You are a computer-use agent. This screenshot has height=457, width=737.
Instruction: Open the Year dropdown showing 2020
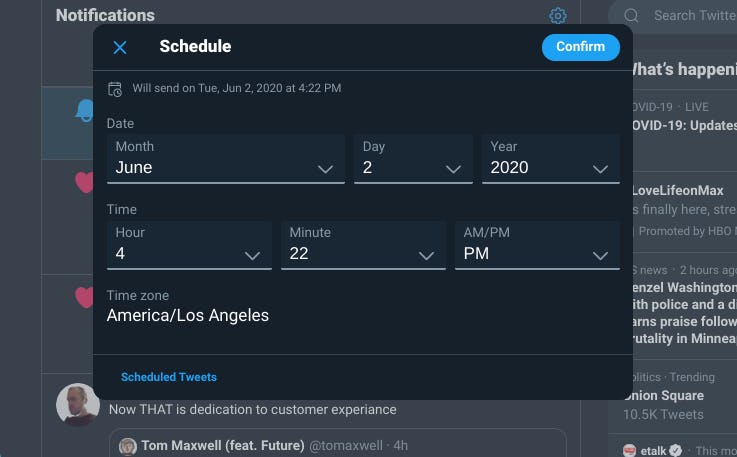coord(550,159)
